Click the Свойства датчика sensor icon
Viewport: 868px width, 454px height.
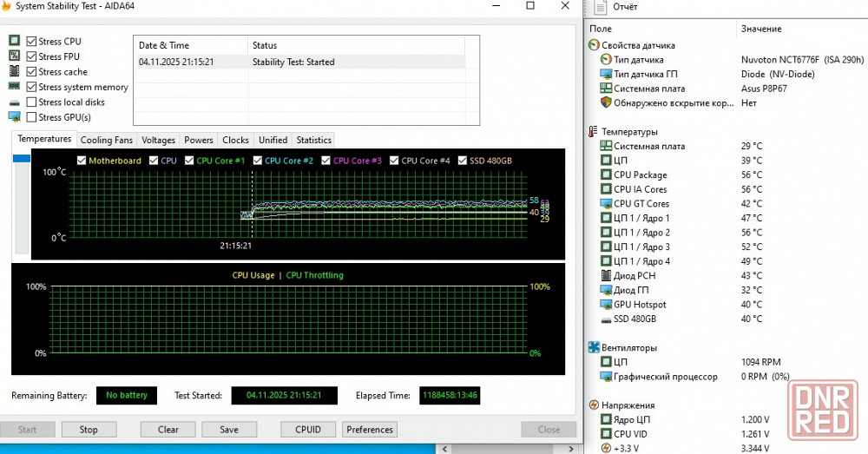pos(594,45)
